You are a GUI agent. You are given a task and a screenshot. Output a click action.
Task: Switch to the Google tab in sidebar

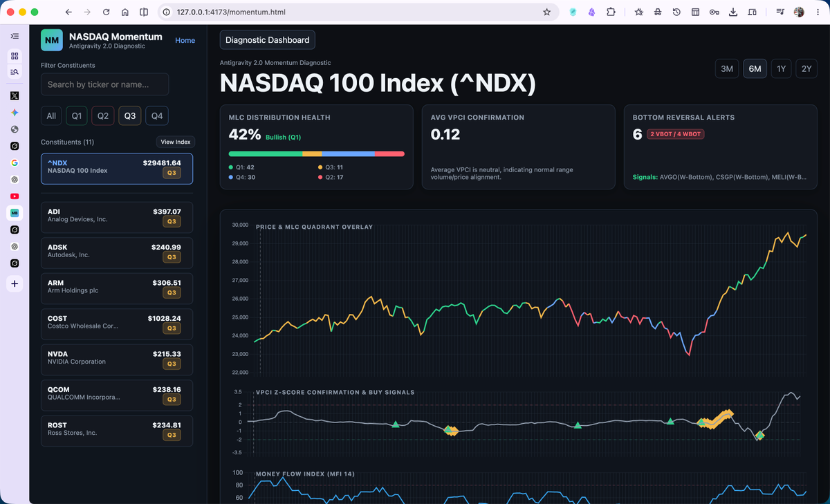15,162
